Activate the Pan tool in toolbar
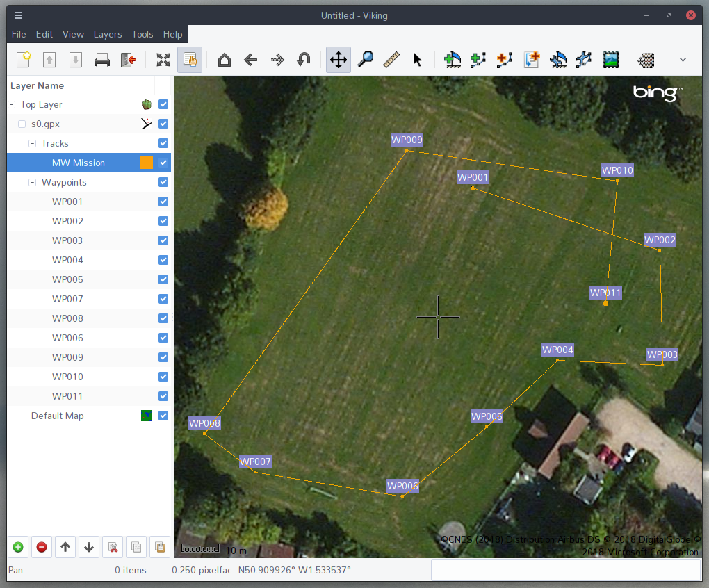Viewport: 709px width, 588px height. point(338,60)
